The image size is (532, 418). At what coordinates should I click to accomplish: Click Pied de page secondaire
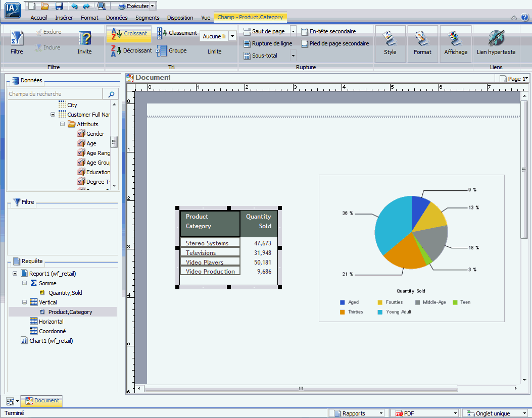(x=335, y=43)
